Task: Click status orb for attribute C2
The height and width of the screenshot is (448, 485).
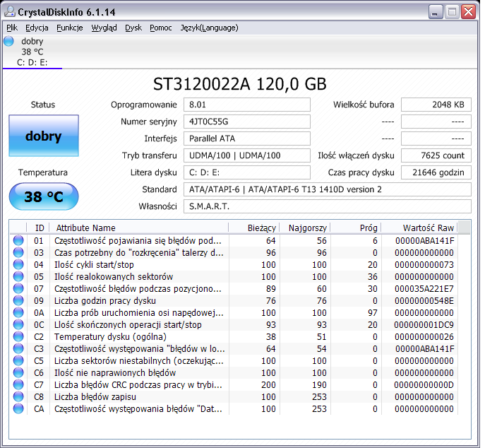Action: [18, 336]
